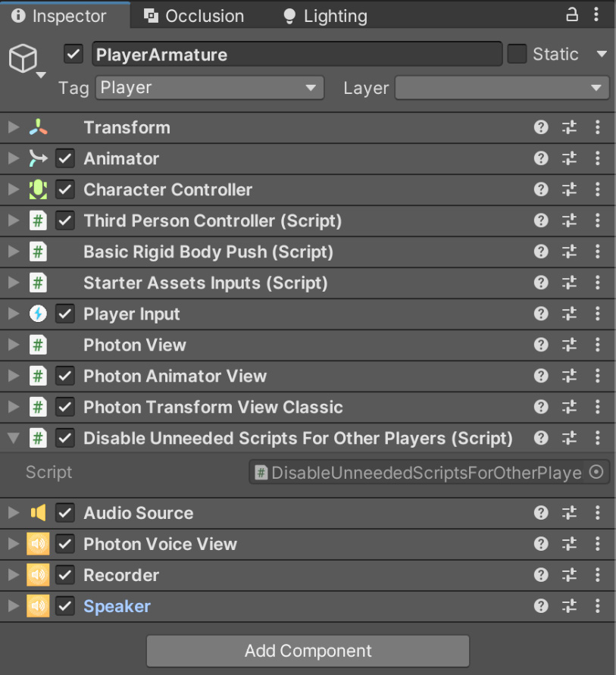Click the Speaker component title
The image size is (616, 675).
[x=117, y=606]
